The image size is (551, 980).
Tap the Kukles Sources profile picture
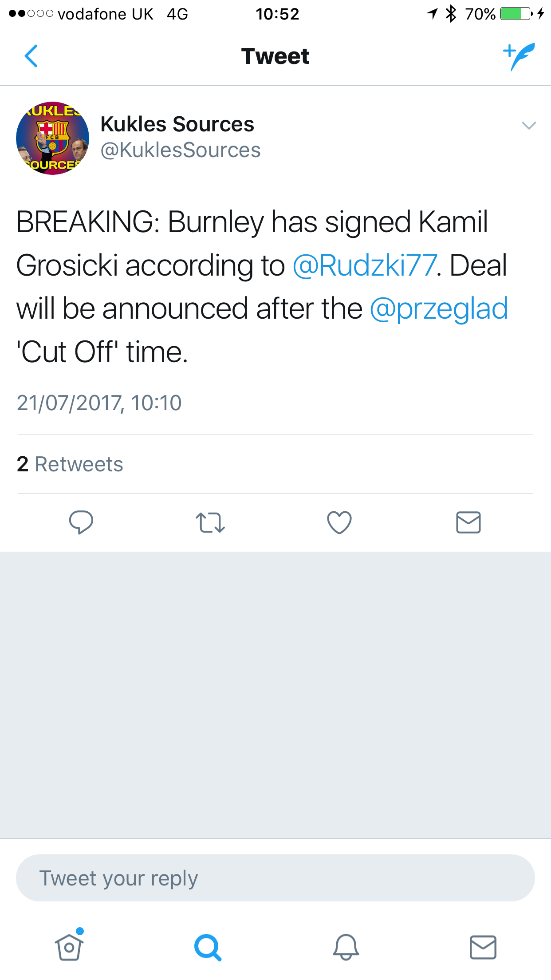[x=52, y=138]
